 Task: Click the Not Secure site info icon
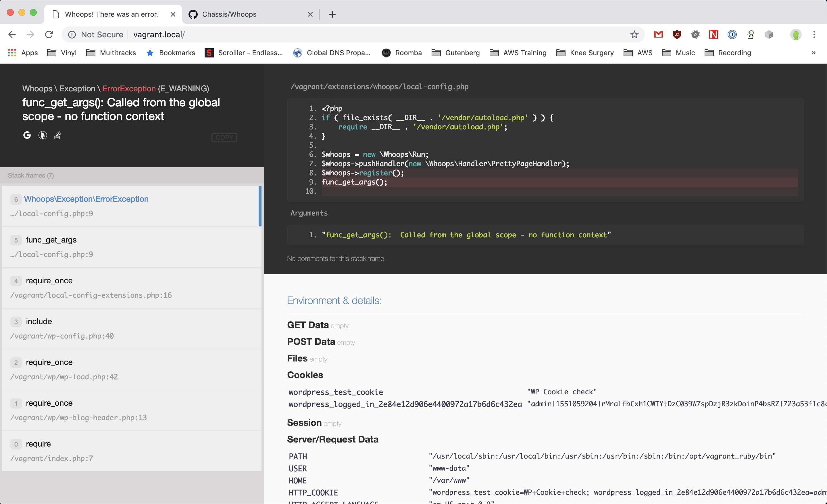pos(72,34)
